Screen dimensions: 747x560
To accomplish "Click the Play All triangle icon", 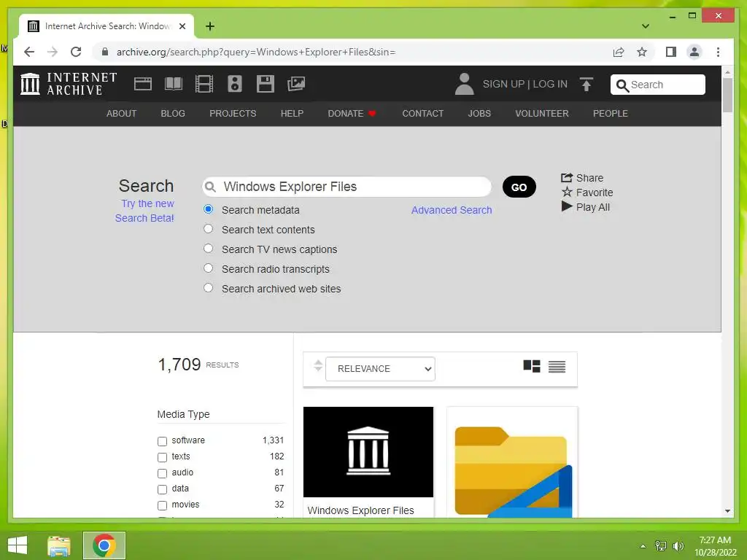I will click(566, 206).
